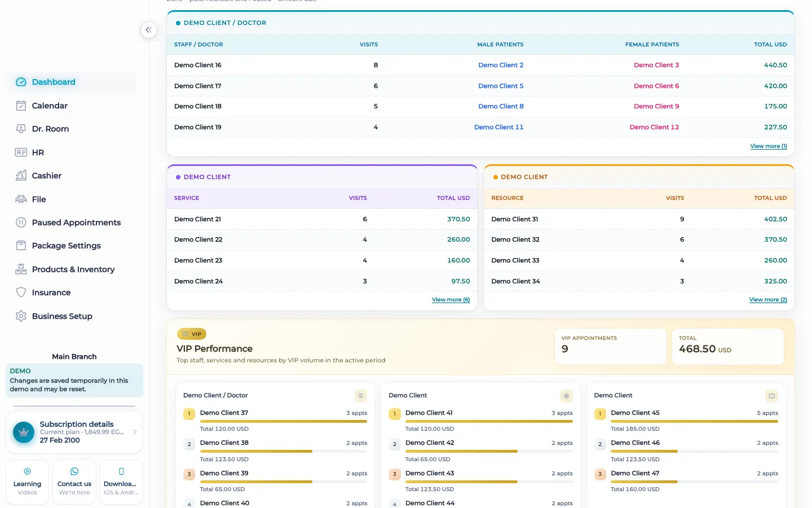Open female patient Demo Client 12 link
812x508 pixels.
654,127
